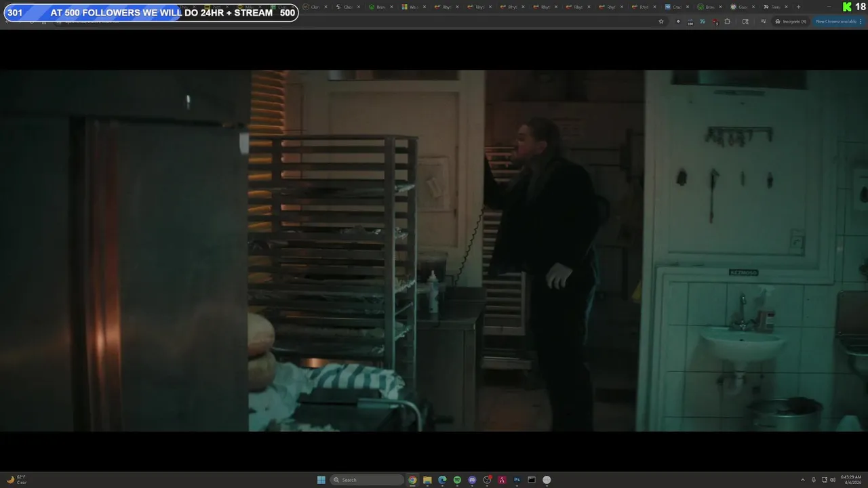Click the New Chrome available update button
The width and height of the screenshot is (868, 488).
(x=838, y=22)
